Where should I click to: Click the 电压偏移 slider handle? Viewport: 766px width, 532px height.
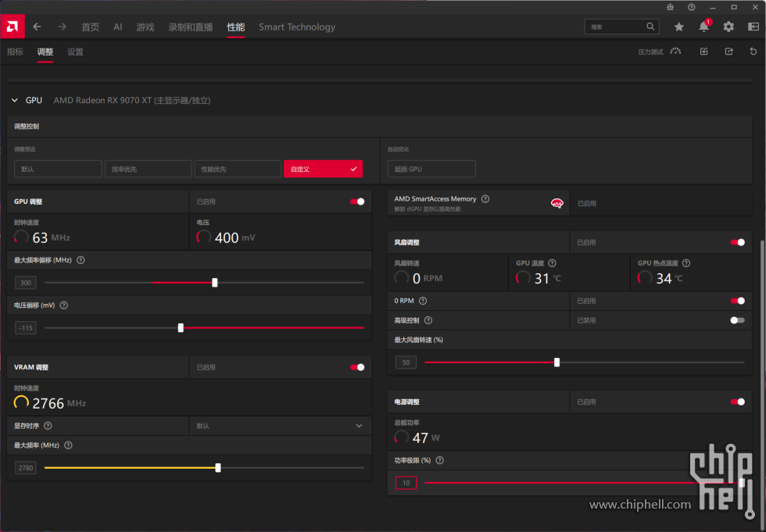tap(181, 328)
